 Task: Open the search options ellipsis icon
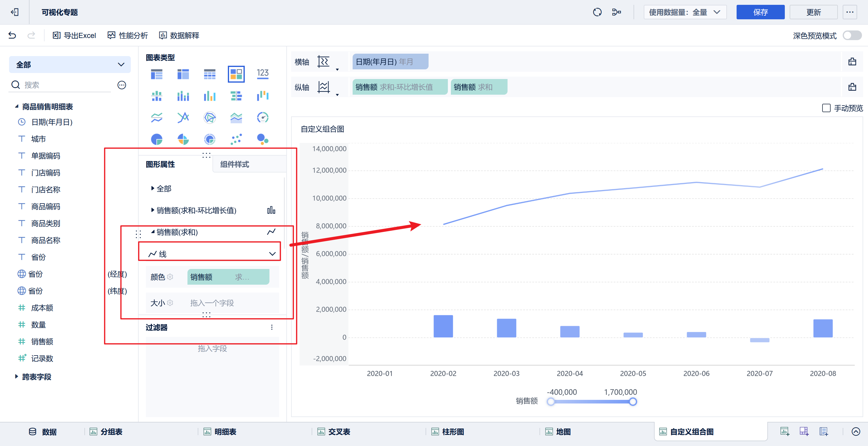[x=122, y=85]
